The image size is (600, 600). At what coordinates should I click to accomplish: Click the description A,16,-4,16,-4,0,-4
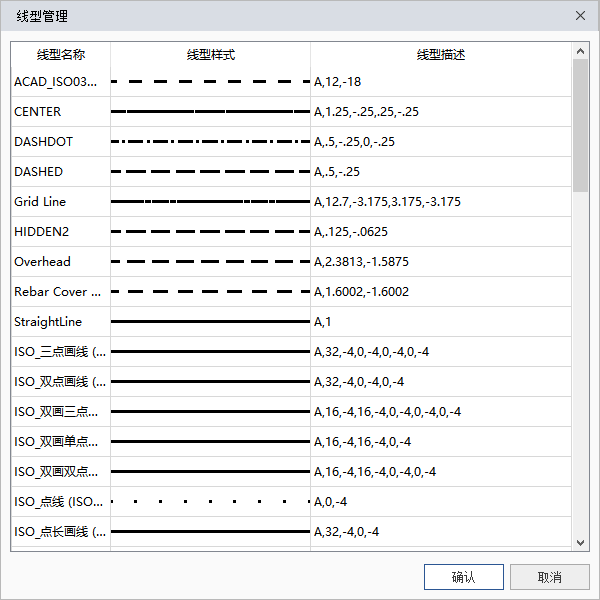pyautogui.click(x=362, y=442)
